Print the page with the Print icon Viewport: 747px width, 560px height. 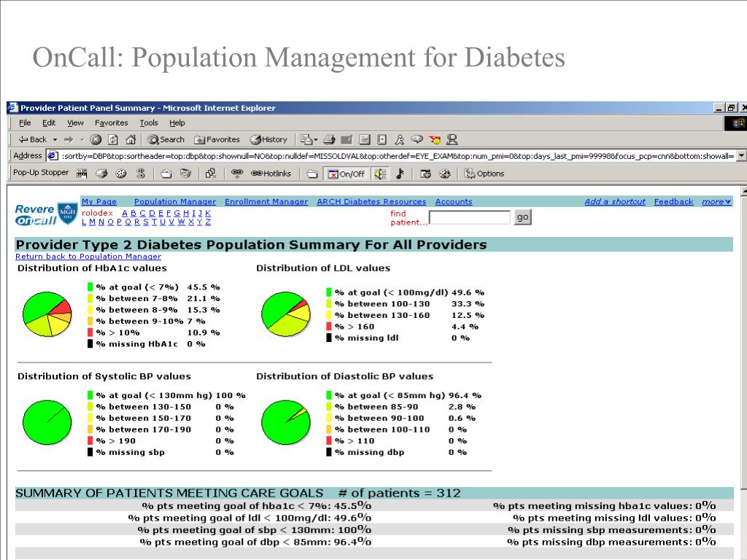click(x=329, y=139)
